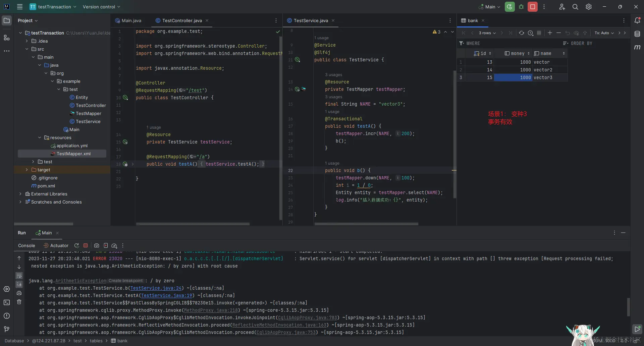Screen dimensions: 644x346
Task: Go to first page of bank rows
Action: [464, 33]
